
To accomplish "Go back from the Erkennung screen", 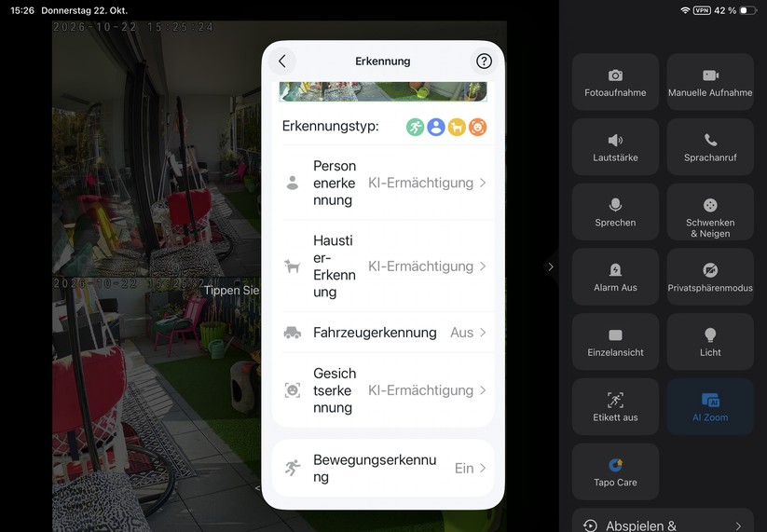I will (x=282, y=61).
